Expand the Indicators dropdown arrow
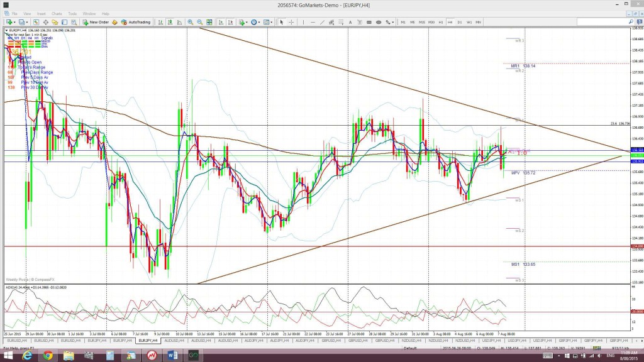 [247, 22]
